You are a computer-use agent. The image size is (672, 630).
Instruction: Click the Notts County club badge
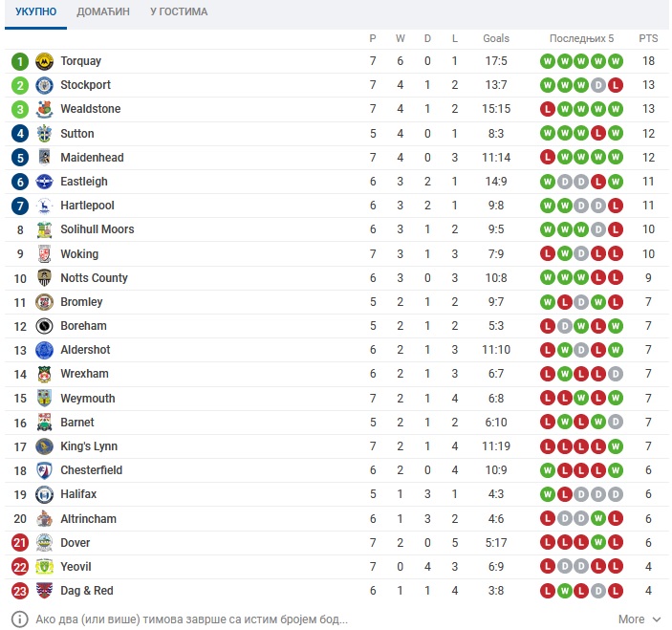(44, 278)
